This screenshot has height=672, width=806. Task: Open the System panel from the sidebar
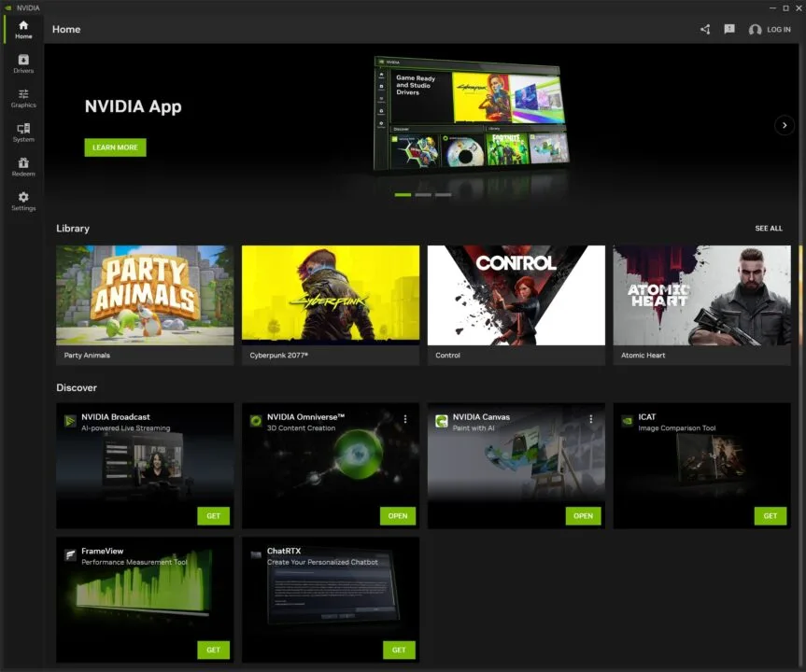[22, 133]
